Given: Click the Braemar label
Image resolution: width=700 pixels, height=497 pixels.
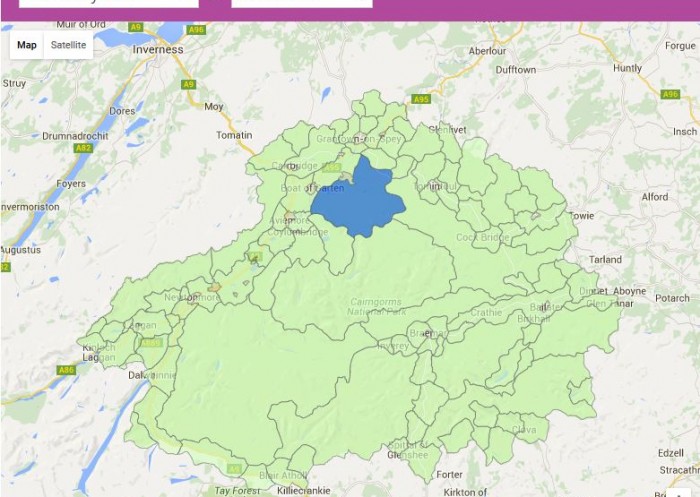Looking at the screenshot, I should 427,334.
